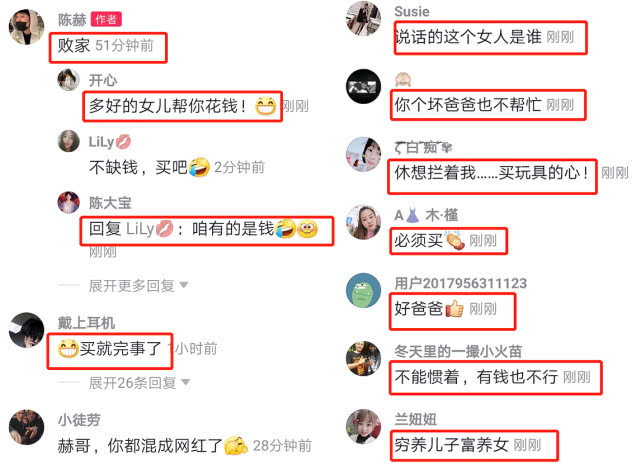The width and height of the screenshot is (641, 470).
Task: Open 戴上耳机's avatar
Action: tap(27, 330)
